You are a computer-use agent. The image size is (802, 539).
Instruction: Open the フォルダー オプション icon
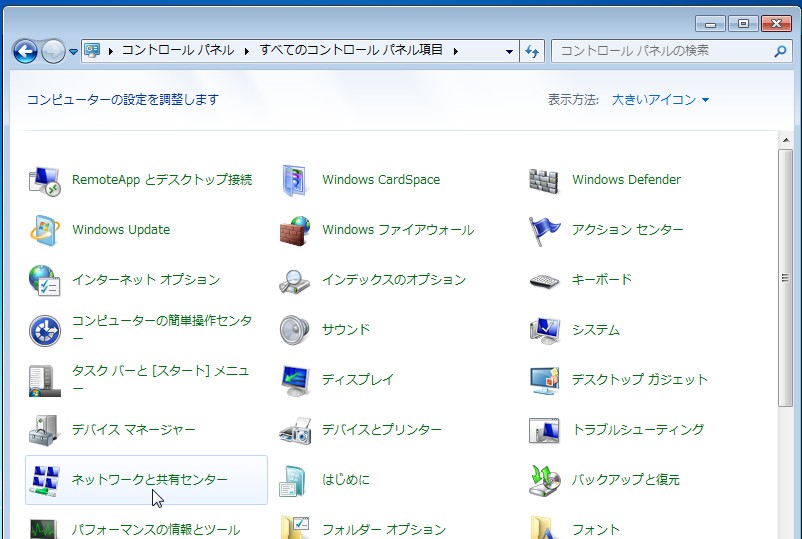pos(295,527)
